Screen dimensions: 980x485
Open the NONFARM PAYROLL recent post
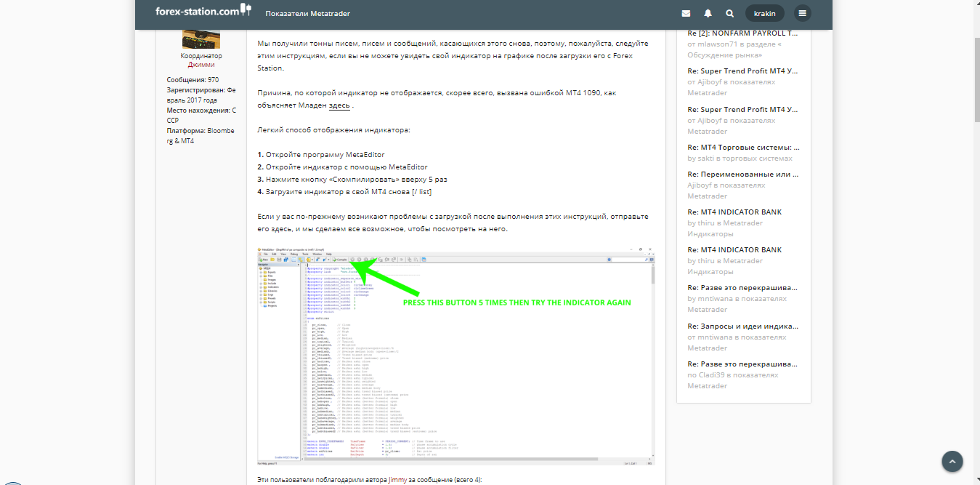[x=742, y=33]
